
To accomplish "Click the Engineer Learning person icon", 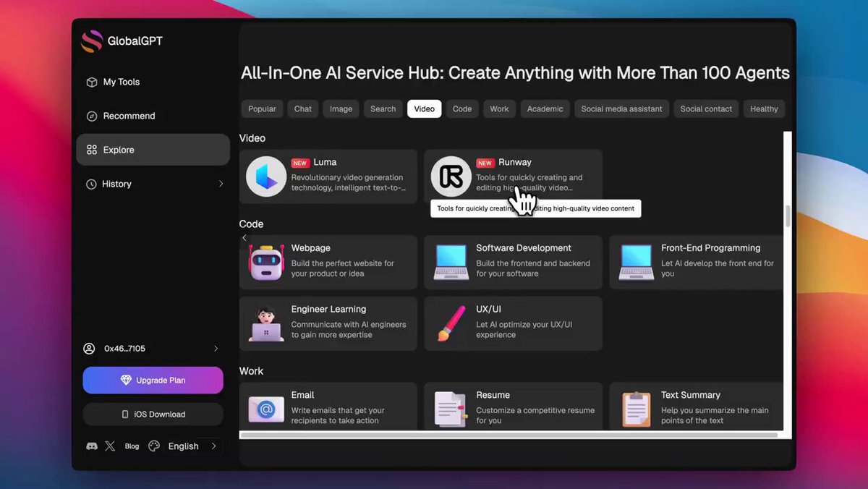I will pyautogui.click(x=266, y=323).
